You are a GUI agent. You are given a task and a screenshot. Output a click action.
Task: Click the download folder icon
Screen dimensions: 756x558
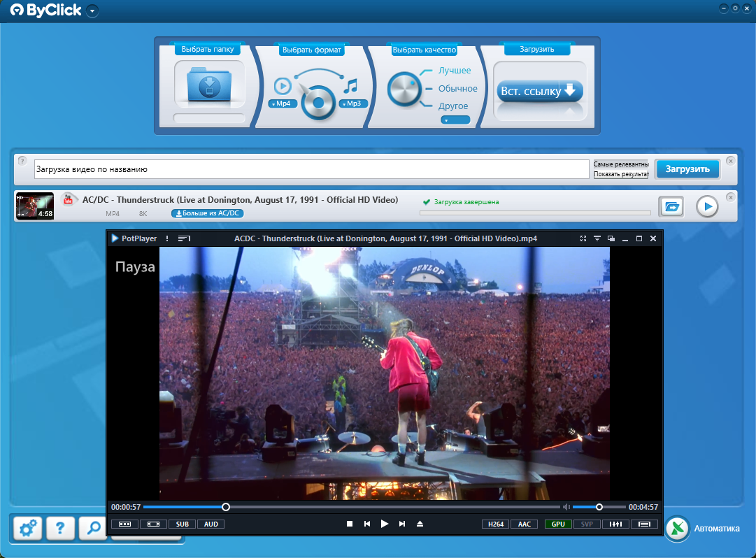pyautogui.click(x=209, y=85)
